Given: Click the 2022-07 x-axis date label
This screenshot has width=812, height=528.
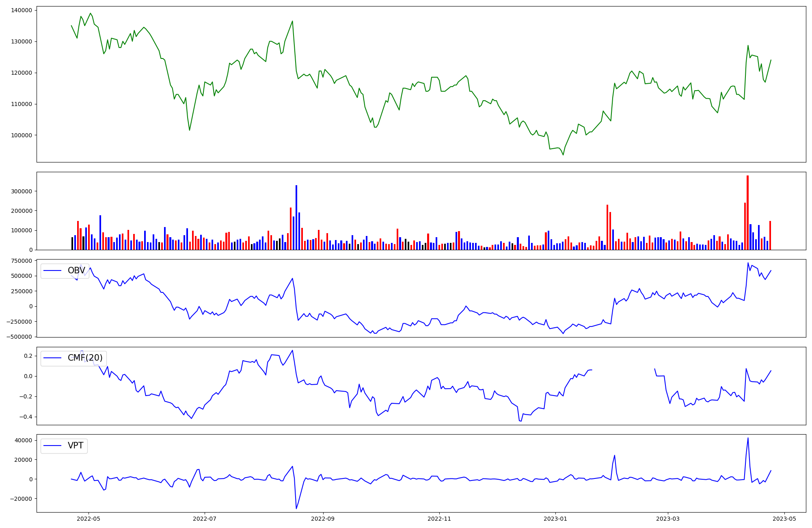Looking at the screenshot, I should [x=205, y=519].
